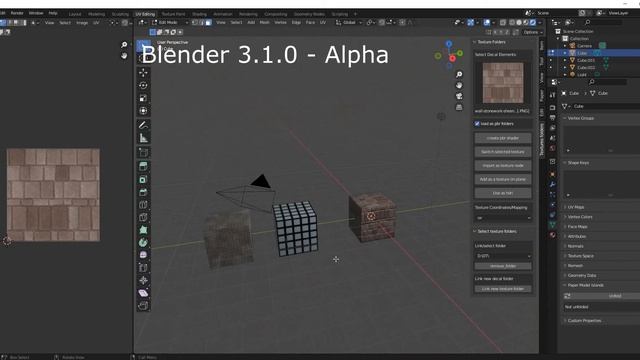The width and height of the screenshot is (640, 360).
Task: Switch to Geometry Nodes workspace tab
Action: 309,14
